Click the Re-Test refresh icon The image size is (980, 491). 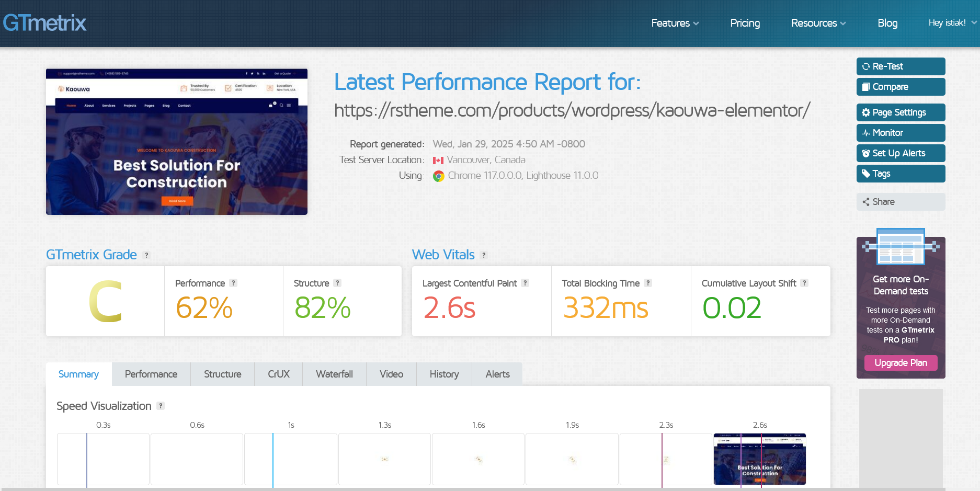[866, 66]
